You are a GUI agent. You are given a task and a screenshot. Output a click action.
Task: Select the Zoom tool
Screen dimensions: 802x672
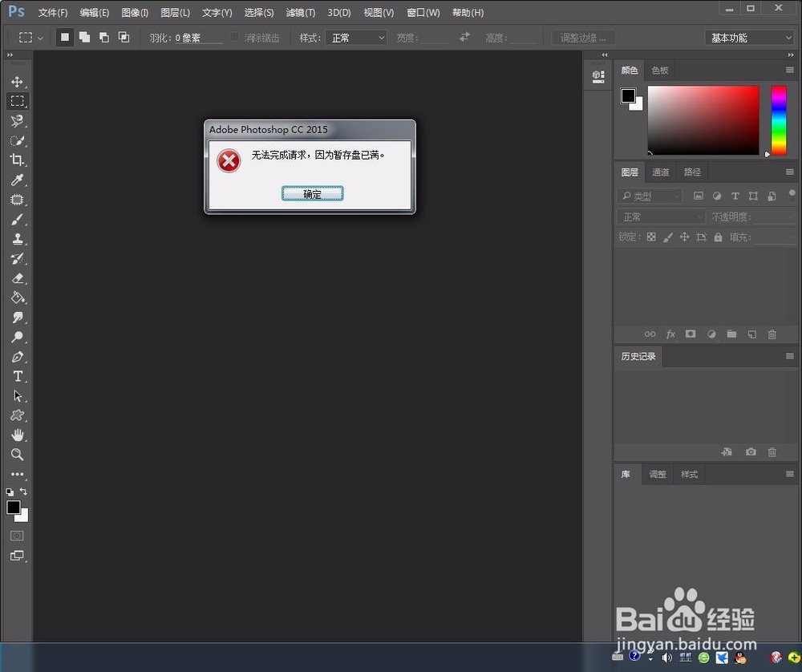[17, 455]
